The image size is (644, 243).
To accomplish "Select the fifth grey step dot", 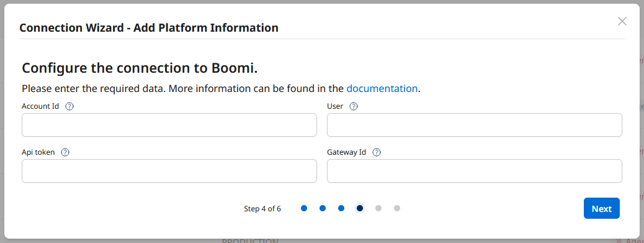I will [x=378, y=208].
